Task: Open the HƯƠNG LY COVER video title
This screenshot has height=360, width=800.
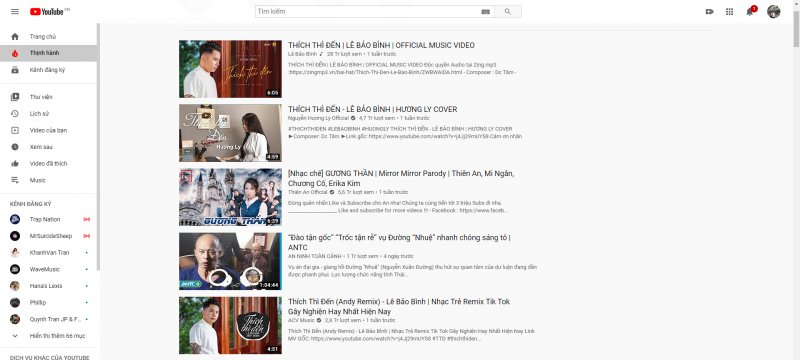Action: (x=372, y=109)
